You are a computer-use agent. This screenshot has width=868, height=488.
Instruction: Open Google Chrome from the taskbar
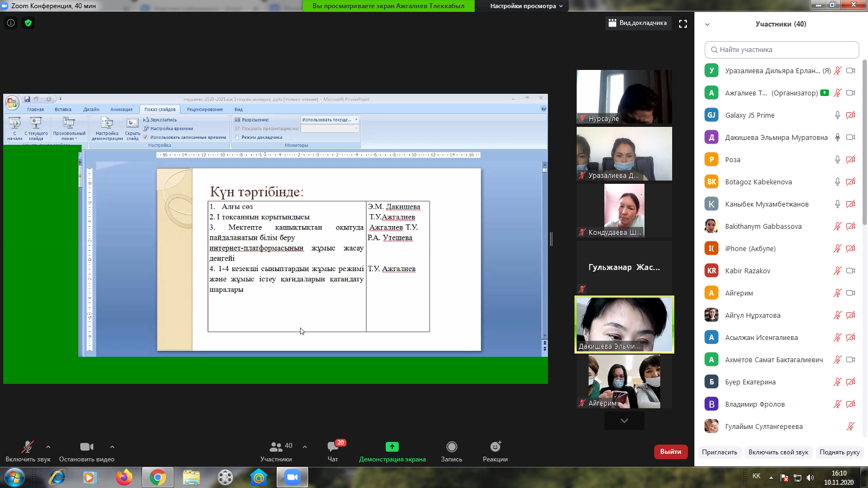tap(158, 478)
